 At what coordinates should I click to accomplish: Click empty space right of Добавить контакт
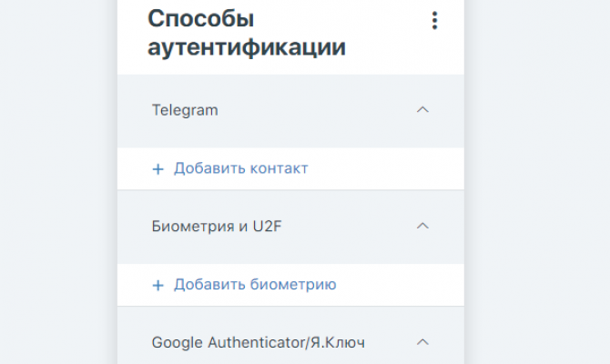[382, 168]
